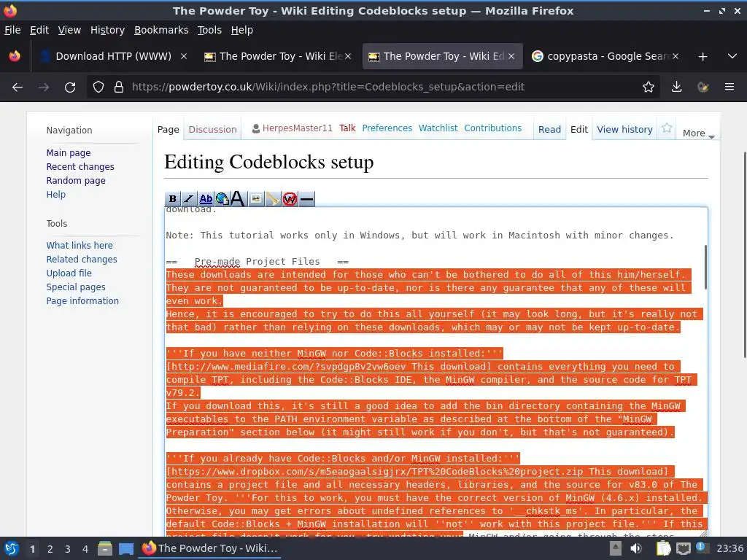747x560 pixels.
Task: Add page to watchlist star
Action: [x=667, y=128]
